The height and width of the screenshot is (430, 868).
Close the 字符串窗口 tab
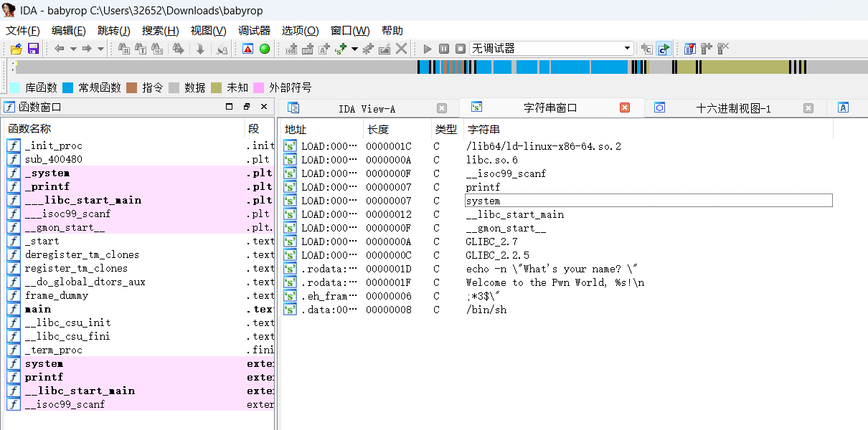(x=625, y=107)
